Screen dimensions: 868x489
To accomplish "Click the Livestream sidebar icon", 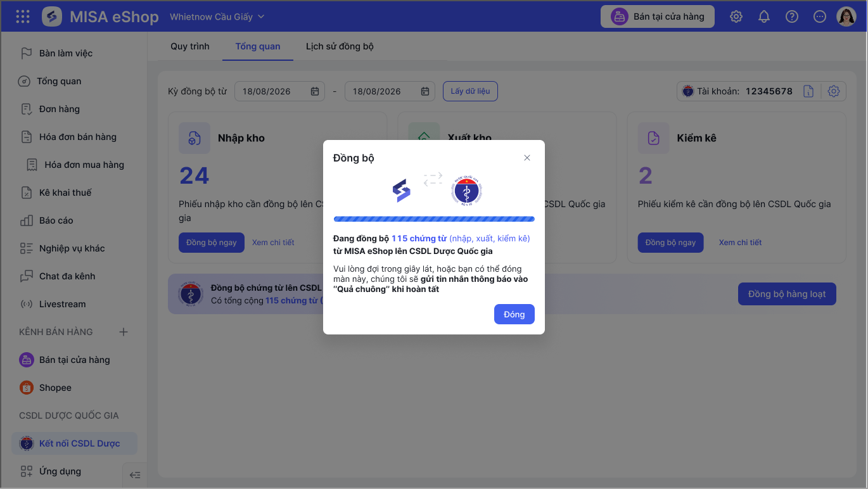I will 26,304.
